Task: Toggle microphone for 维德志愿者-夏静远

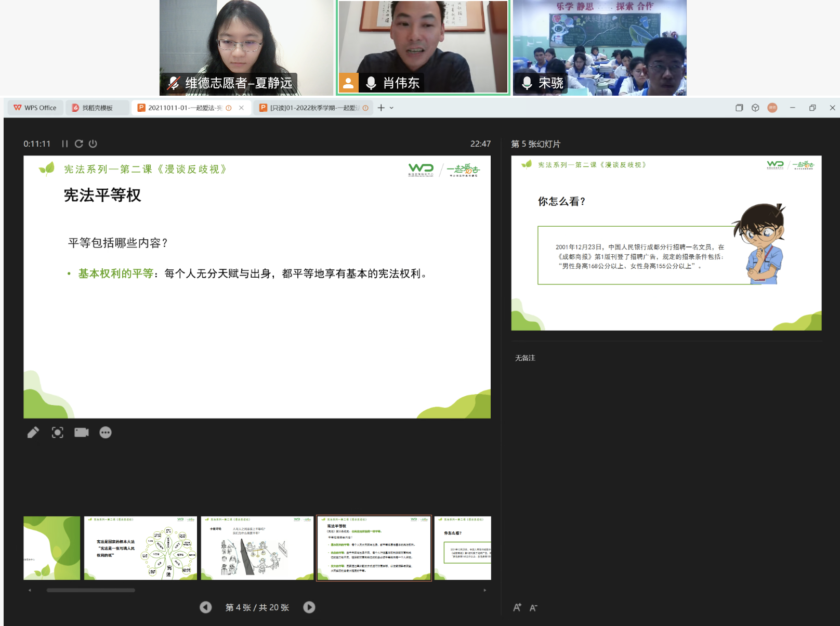Action: (174, 83)
